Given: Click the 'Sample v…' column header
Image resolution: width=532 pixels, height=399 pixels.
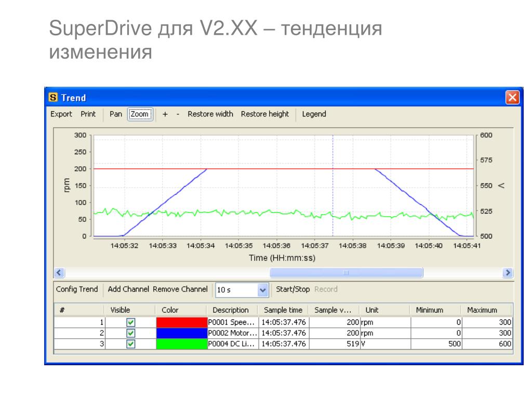Looking at the screenshot, I should click(334, 310).
